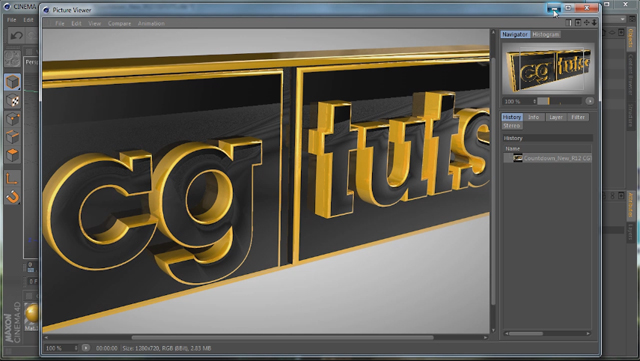Click the four-arrow move view icon

[587, 22]
